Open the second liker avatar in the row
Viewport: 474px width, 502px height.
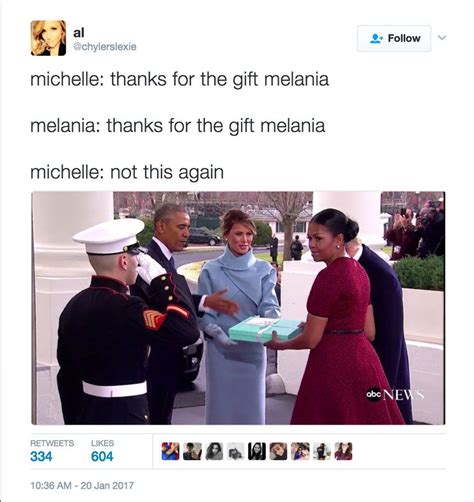coord(192,451)
